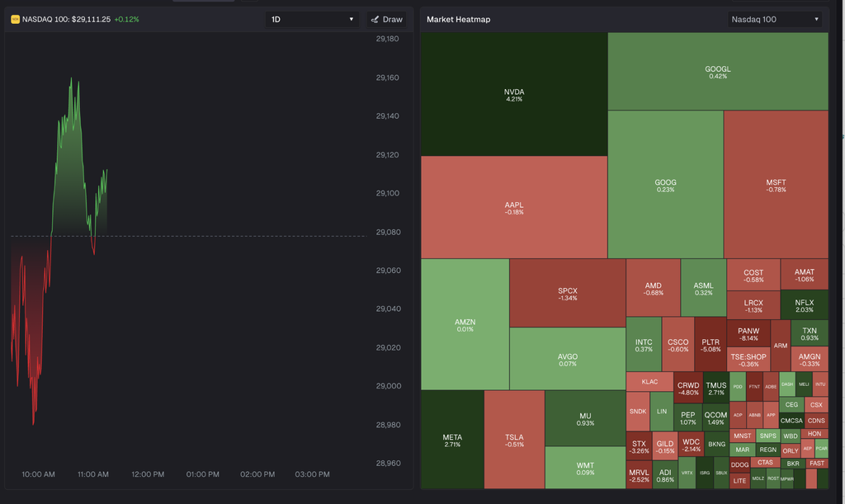Expand the Nasdaq 100 heatmap selector

click(774, 20)
